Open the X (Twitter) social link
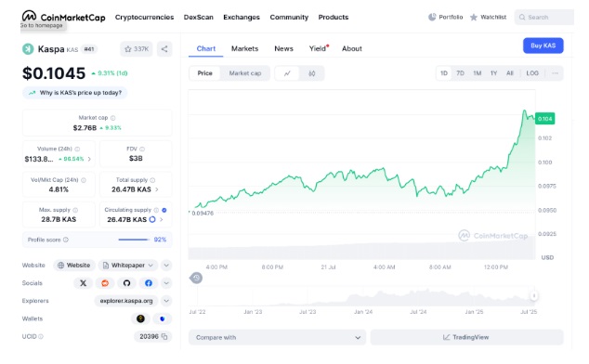 83,283
